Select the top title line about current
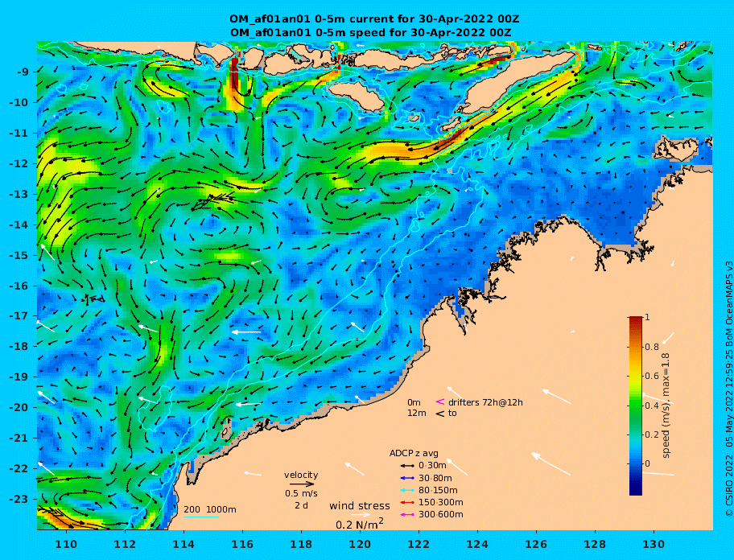Viewport: 734px width, 560px height. pos(374,19)
